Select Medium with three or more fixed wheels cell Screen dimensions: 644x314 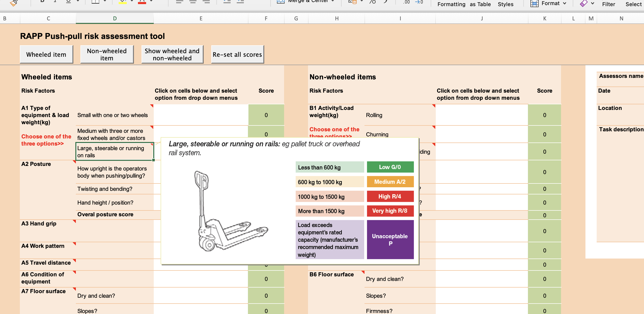115,134
